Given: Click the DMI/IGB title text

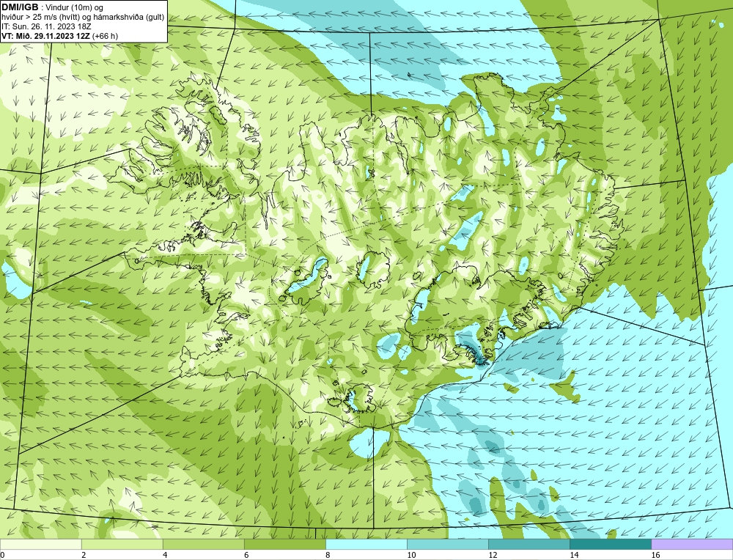Looking at the screenshot, I should point(20,7).
